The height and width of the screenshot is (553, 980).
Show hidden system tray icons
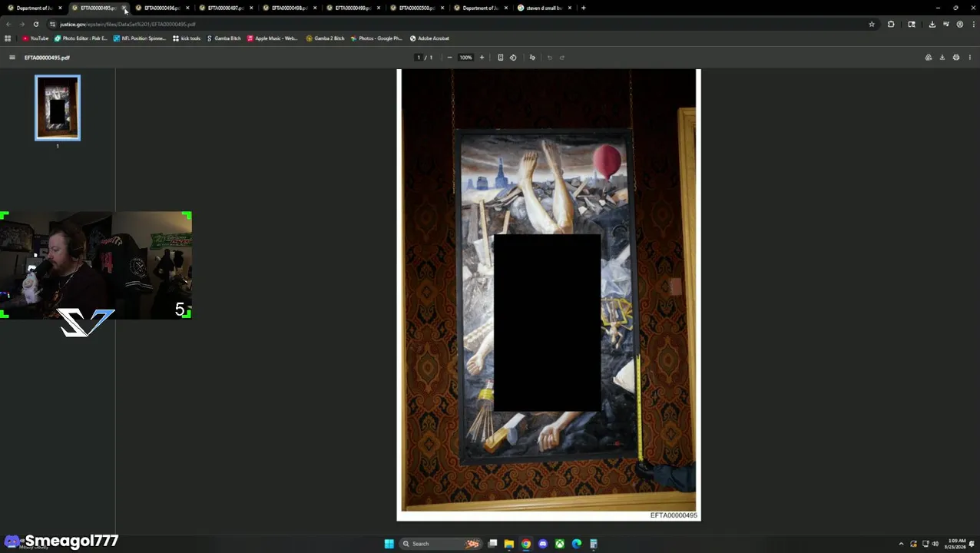[x=902, y=544]
